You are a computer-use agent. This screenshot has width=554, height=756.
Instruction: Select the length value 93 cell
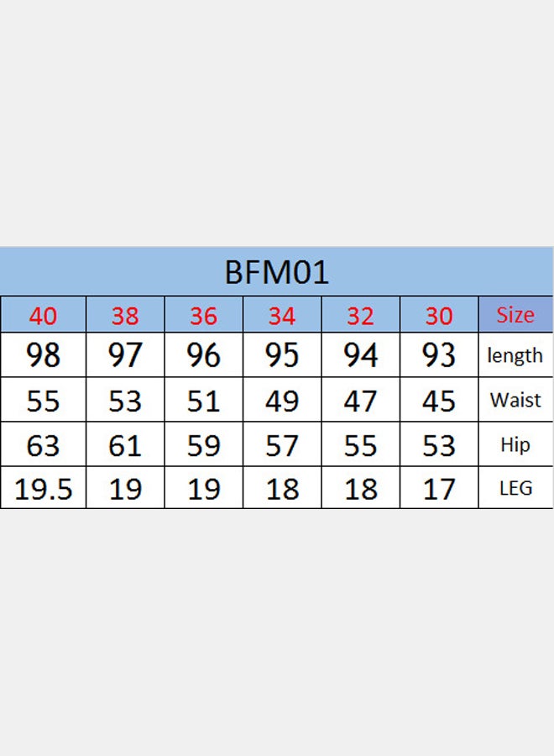point(439,355)
